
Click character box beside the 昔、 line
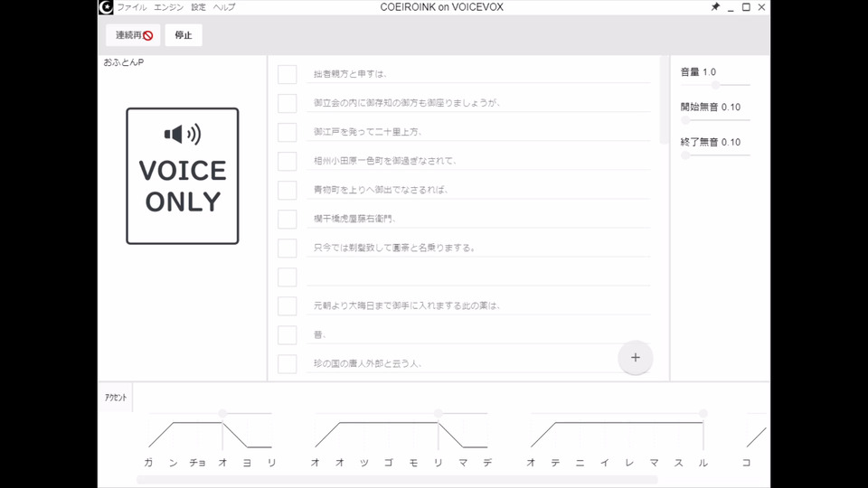coord(288,334)
